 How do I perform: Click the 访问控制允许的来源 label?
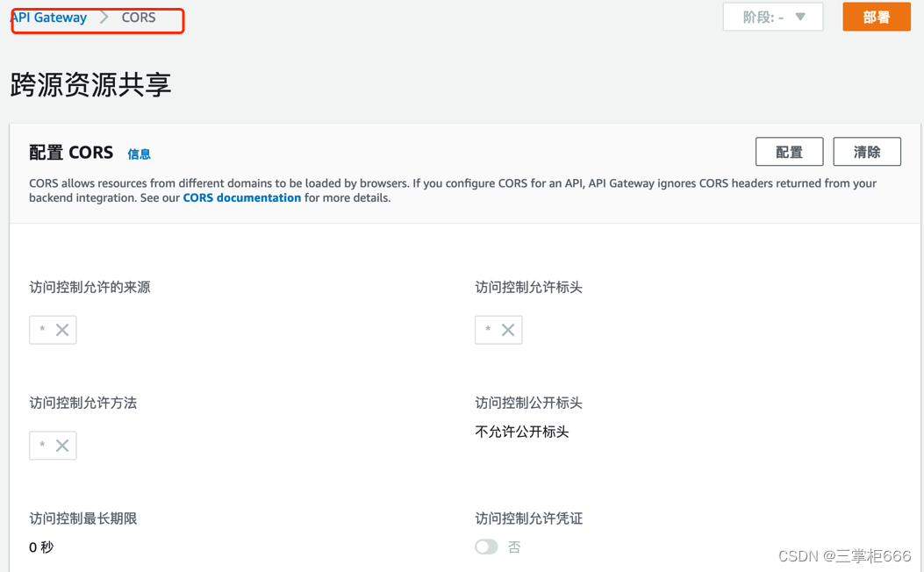pyautogui.click(x=90, y=288)
